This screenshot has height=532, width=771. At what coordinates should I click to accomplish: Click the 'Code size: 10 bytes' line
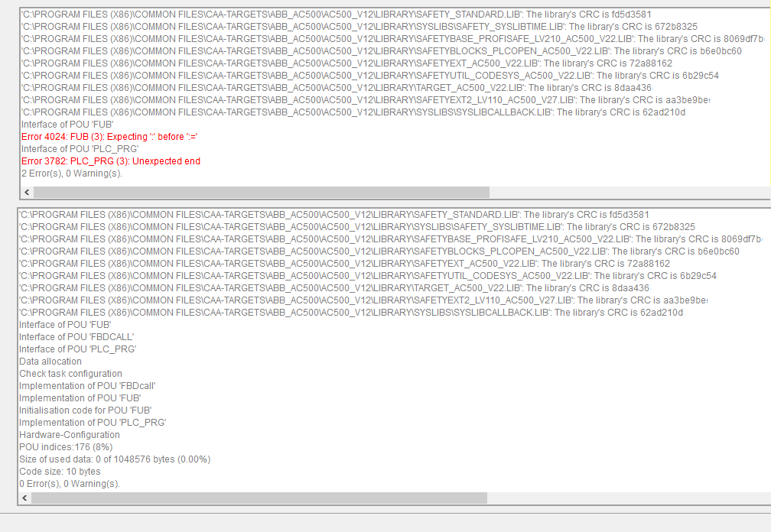(60, 472)
